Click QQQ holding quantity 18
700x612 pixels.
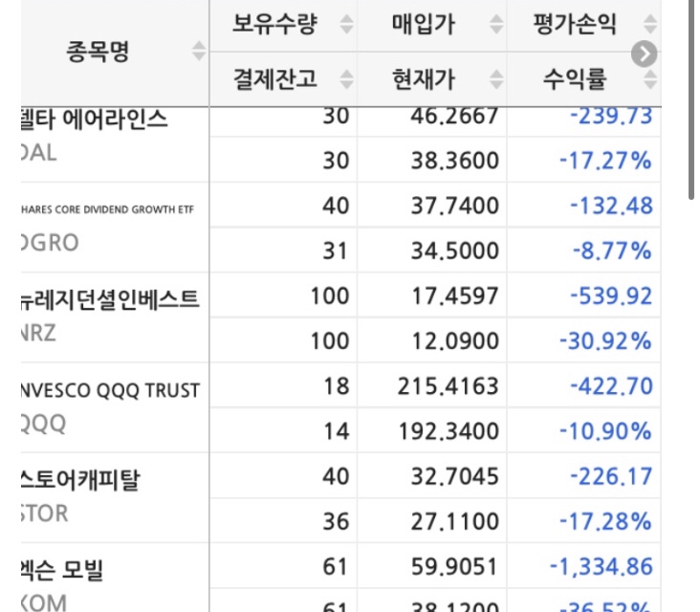point(336,386)
